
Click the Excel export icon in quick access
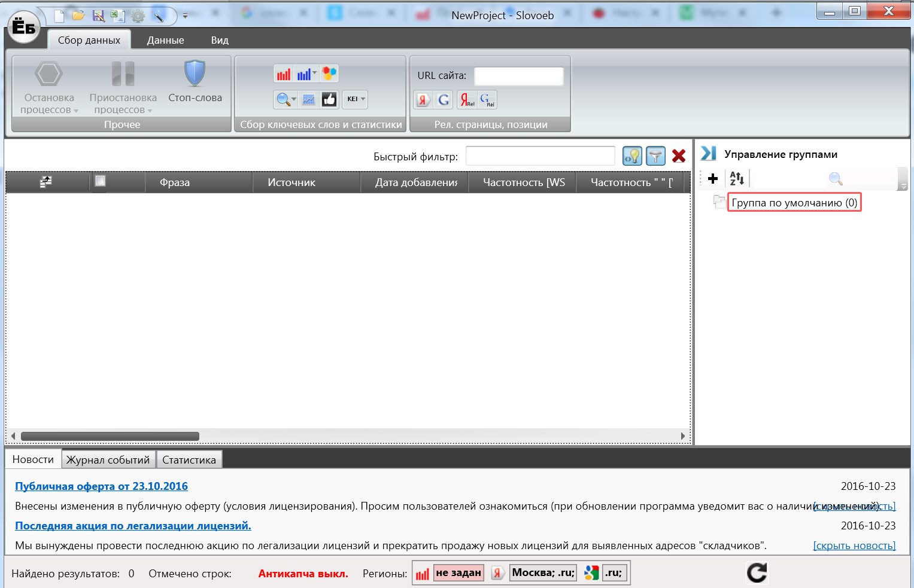(118, 16)
